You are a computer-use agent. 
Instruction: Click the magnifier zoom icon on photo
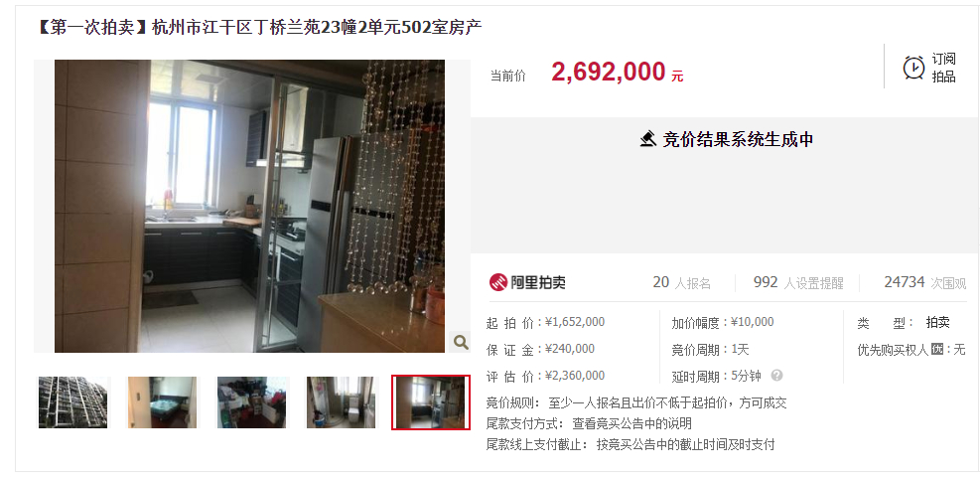click(x=461, y=342)
